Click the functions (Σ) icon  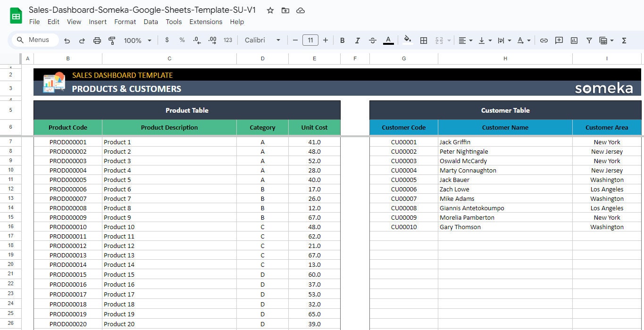point(624,40)
